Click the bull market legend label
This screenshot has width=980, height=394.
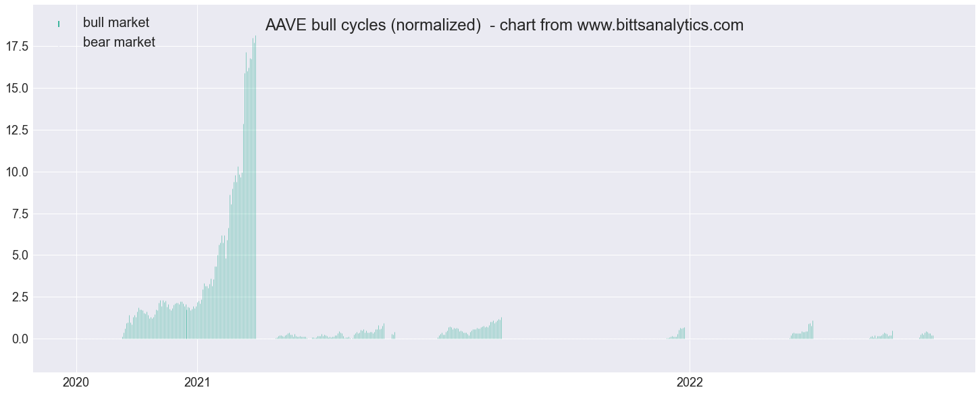tap(116, 23)
